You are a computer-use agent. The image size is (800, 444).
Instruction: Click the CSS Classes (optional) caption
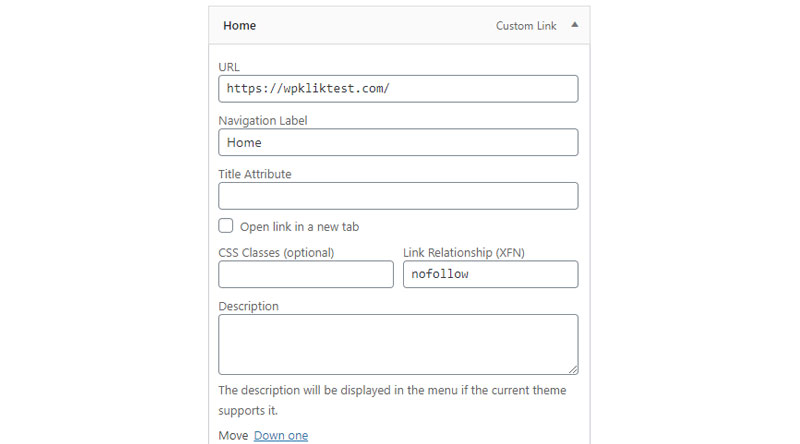[276, 253]
